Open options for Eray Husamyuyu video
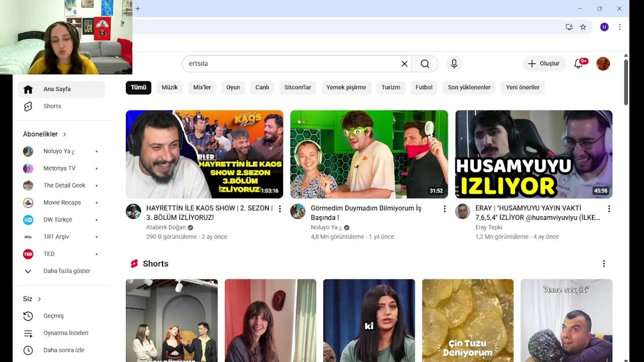Viewport: 644px width, 362px height. point(609,209)
